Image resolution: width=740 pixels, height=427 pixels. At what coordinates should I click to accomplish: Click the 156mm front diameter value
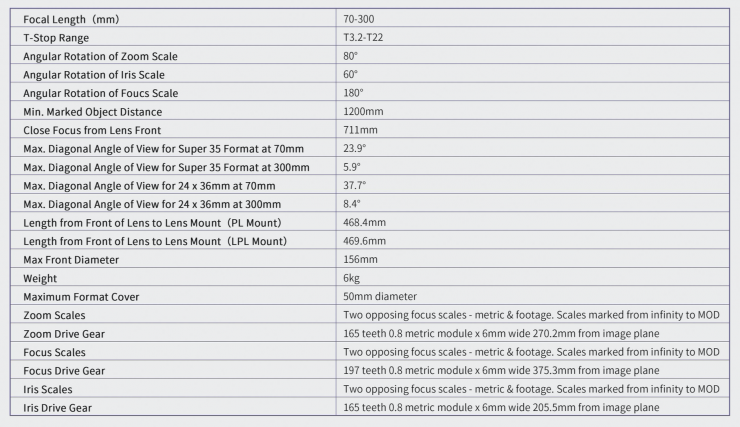point(360,259)
